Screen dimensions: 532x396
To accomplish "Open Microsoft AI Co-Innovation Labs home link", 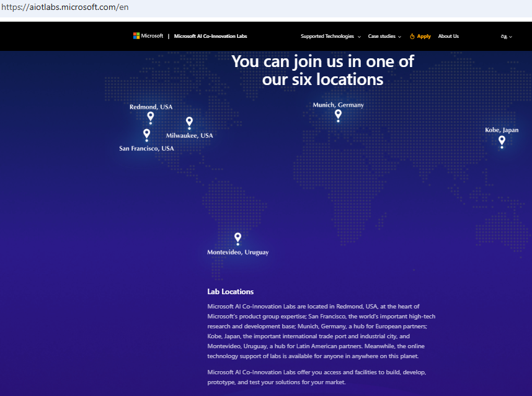I will (210, 36).
